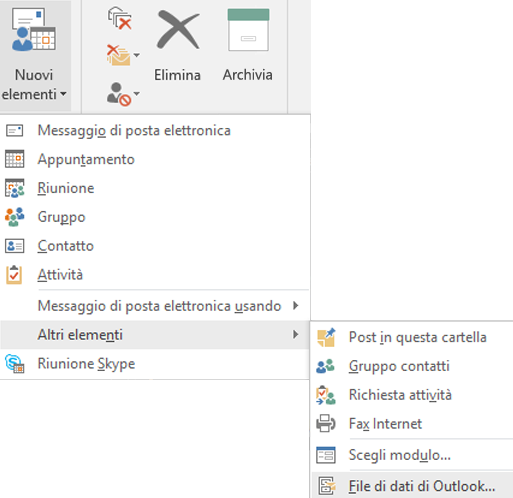Viewport: 513px width, 498px height.
Task: Click the Attività clipboard icon
Action: [x=14, y=275]
